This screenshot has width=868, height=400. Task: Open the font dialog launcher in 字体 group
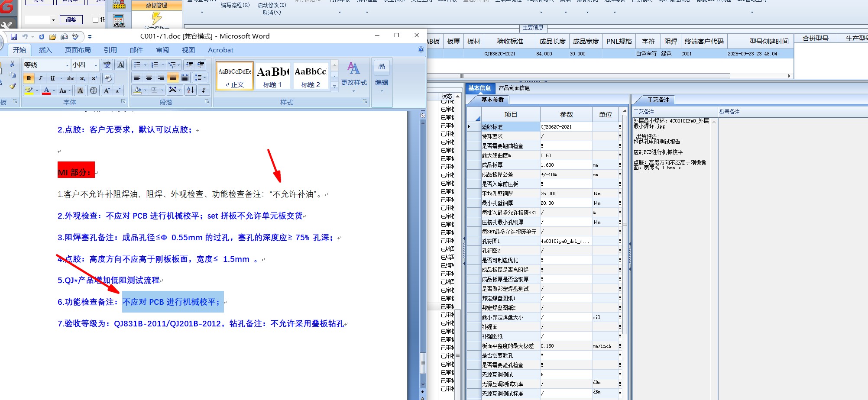pyautogui.click(x=123, y=102)
